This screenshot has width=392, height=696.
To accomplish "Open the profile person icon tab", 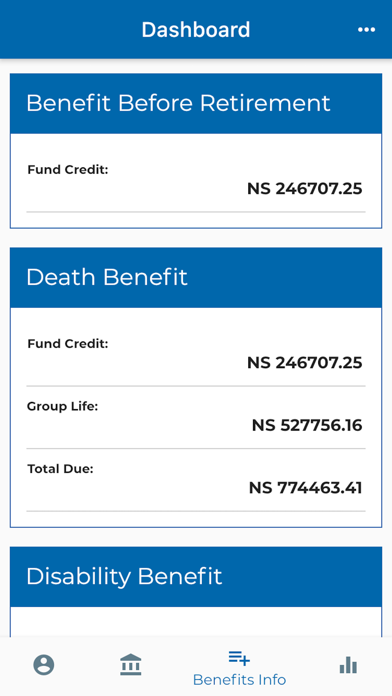I will (x=44, y=665).
